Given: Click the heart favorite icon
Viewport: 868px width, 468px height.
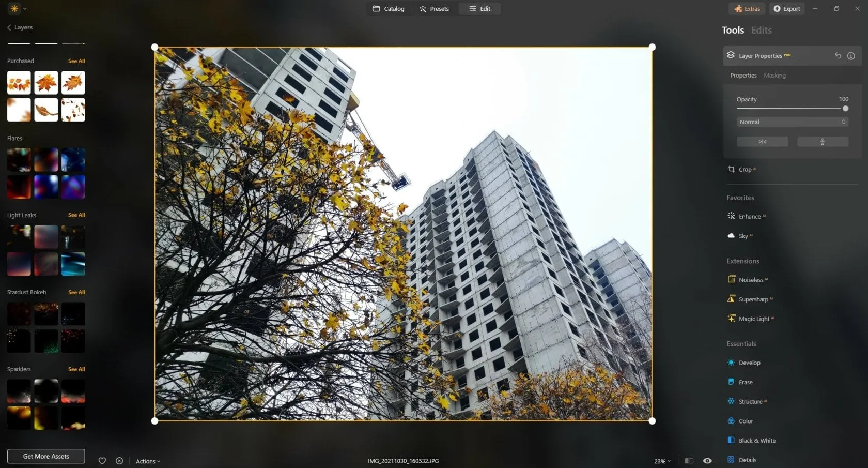Looking at the screenshot, I should click(102, 461).
